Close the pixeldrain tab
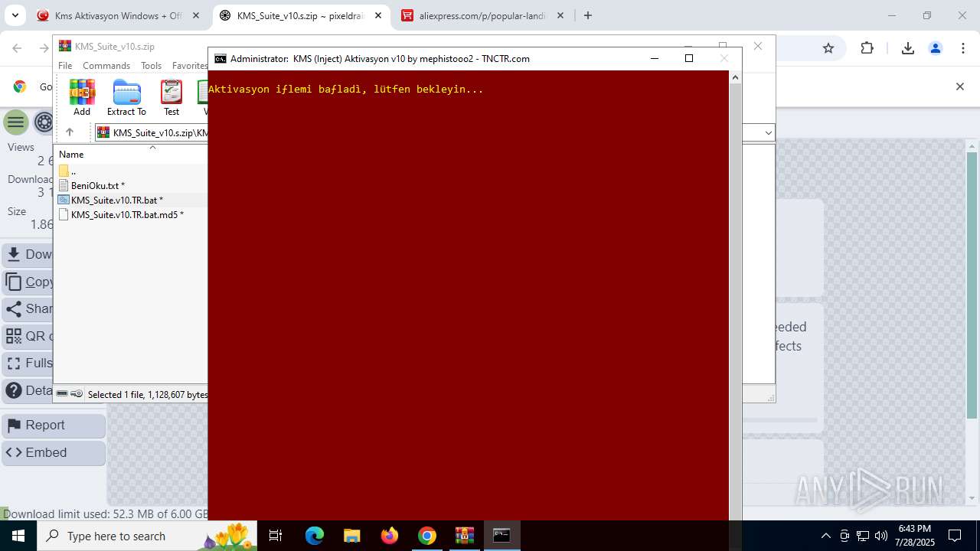The height and width of the screenshot is (551, 980). click(377, 15)
